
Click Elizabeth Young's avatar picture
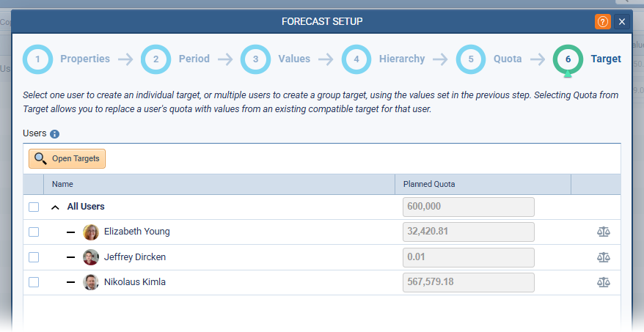click(91, 232)
